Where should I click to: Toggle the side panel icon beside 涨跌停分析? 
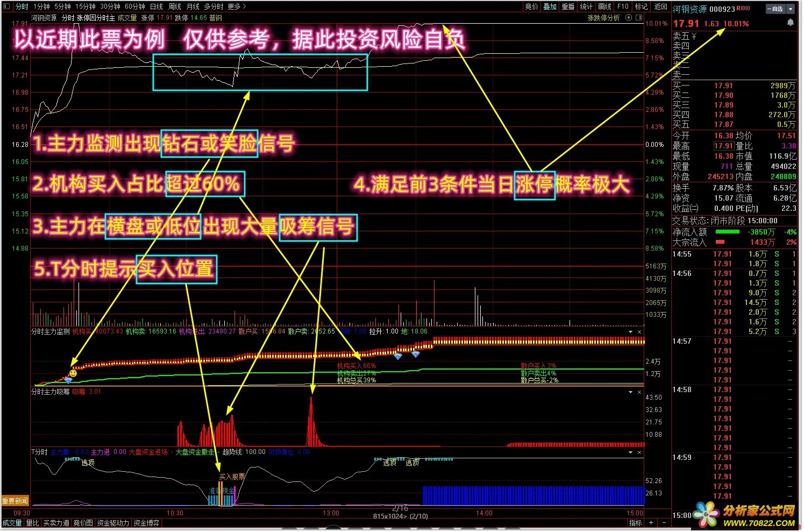(639, 18)
